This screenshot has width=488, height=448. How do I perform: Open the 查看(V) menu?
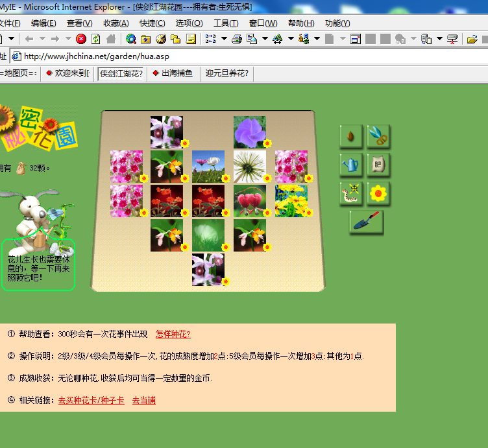coord(79,23)
